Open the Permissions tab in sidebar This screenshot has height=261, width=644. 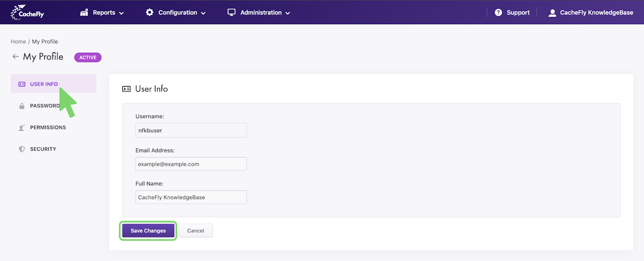[48, 128]
